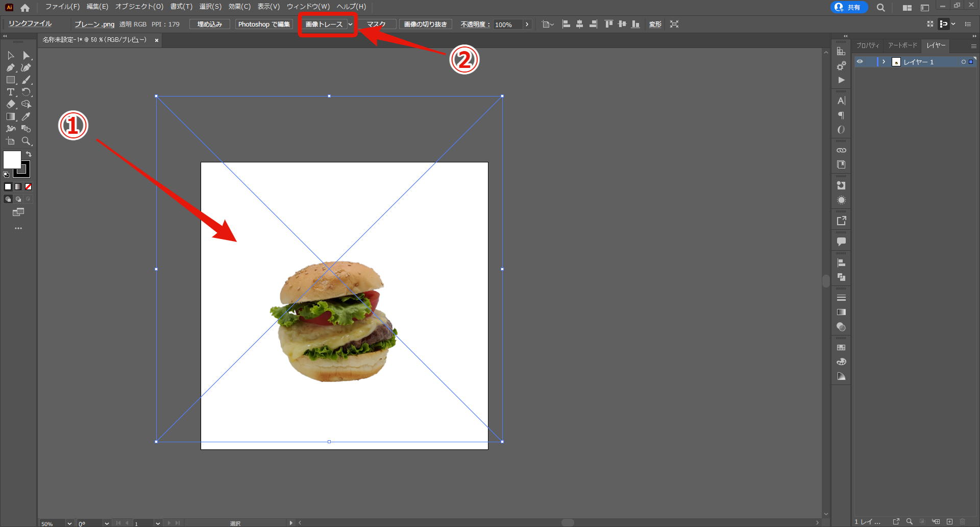
Task: Open the 効果(C) menu
Action: pos(239,7)
